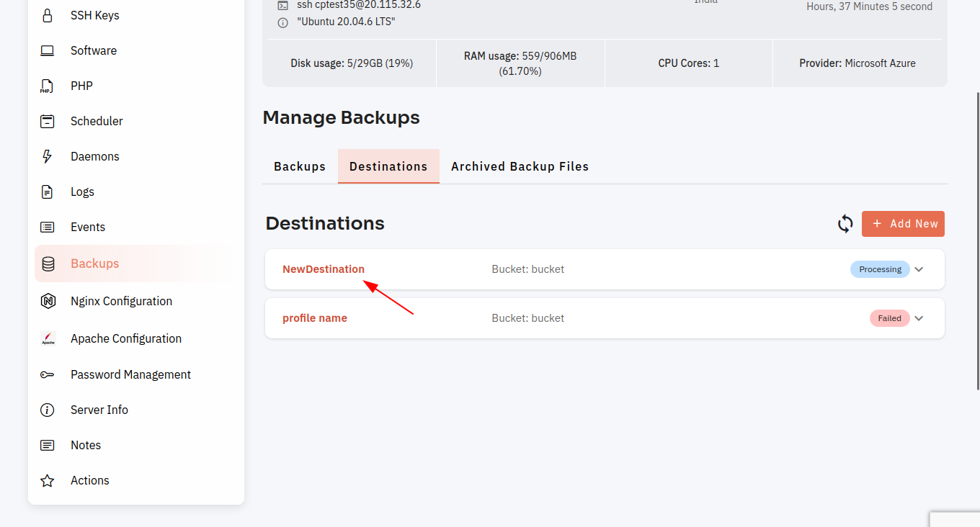
Task: Click the Software monitor icon
Action: pyautogui.click(x=48, y=50)
